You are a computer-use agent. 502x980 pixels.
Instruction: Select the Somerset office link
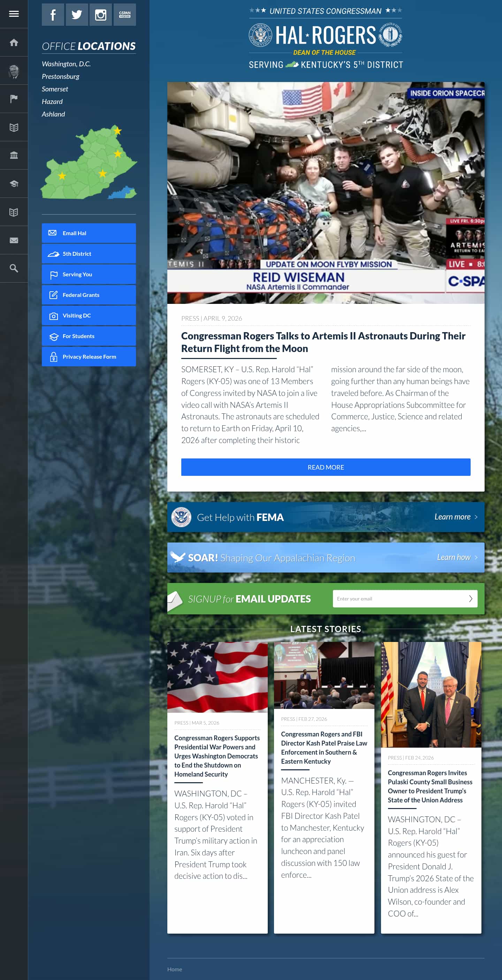[55, 89]
